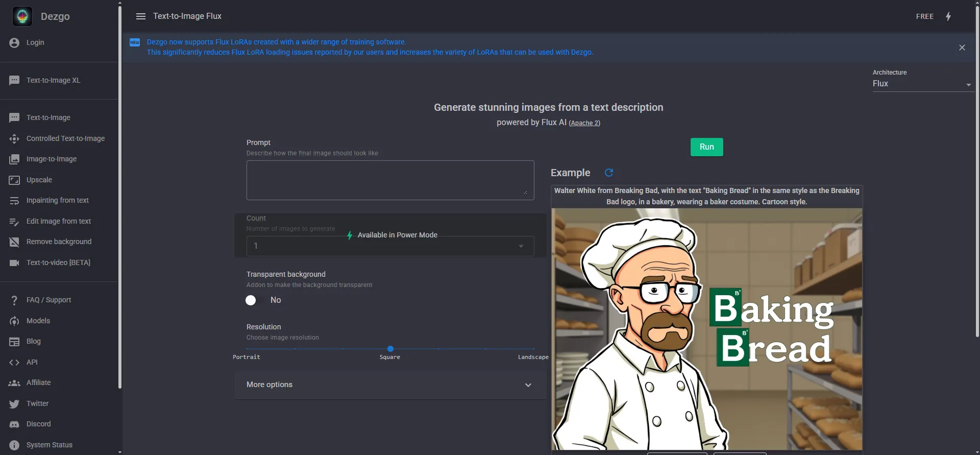Click the Power Mode lightning icon
The height and width of the screenshot is (455, 980).
tap(948, 16)
